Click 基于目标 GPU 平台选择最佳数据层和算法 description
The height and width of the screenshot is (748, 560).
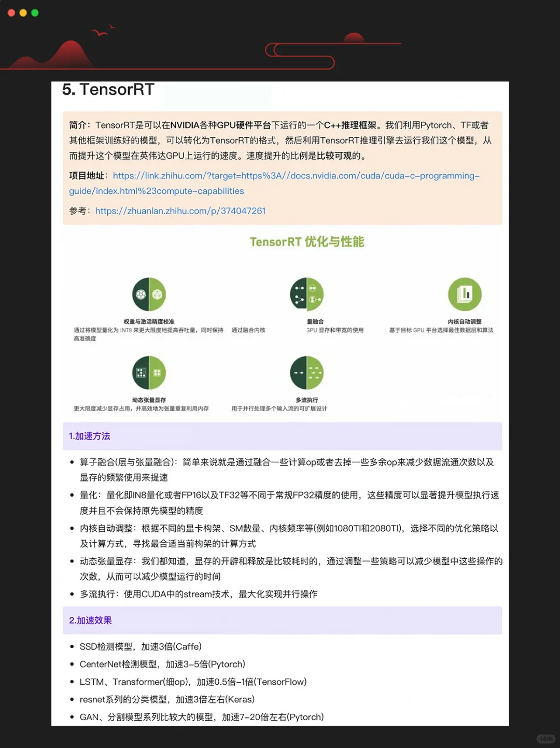tap(441, 330)
